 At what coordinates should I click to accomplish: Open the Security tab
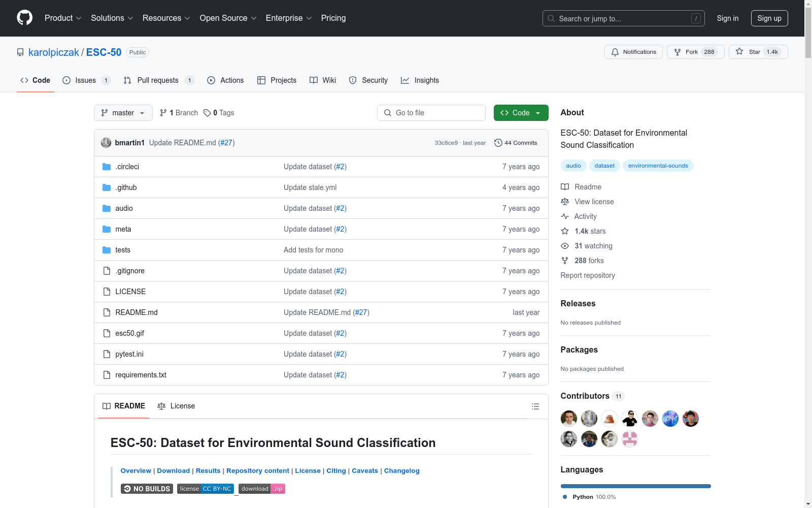[368, 80]
